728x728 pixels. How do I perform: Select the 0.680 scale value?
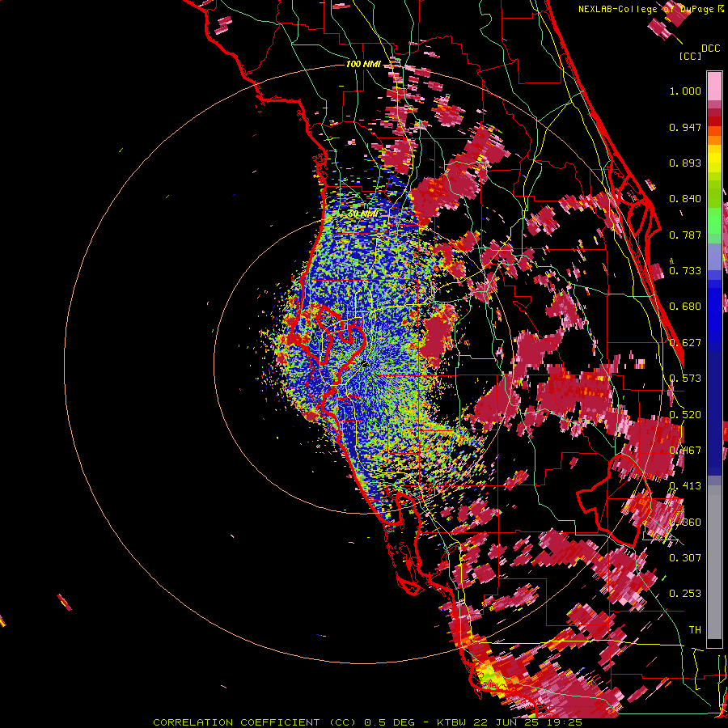click(685, 307)
